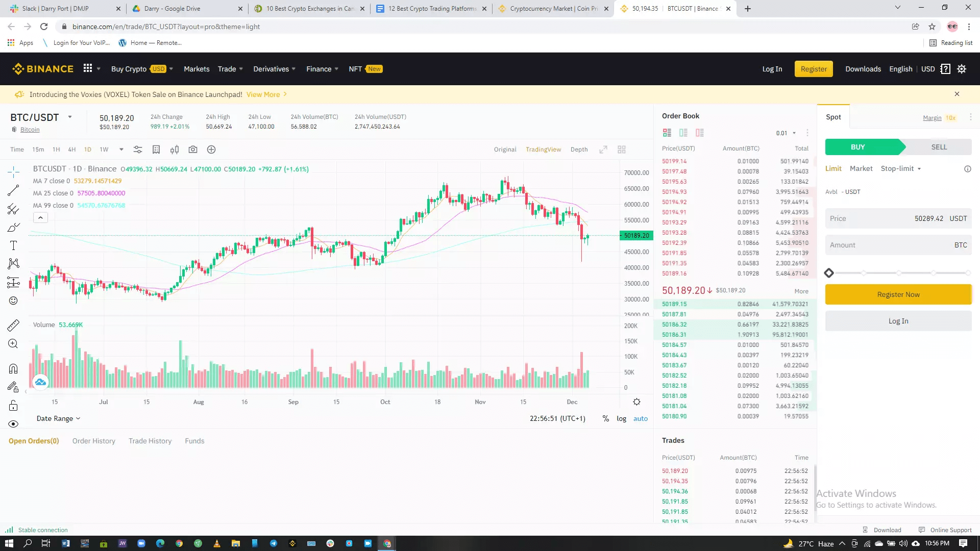Toggle log scale on chart
Image resolution: width=980 pixels, height=551 pixels.
pos(621,418)
